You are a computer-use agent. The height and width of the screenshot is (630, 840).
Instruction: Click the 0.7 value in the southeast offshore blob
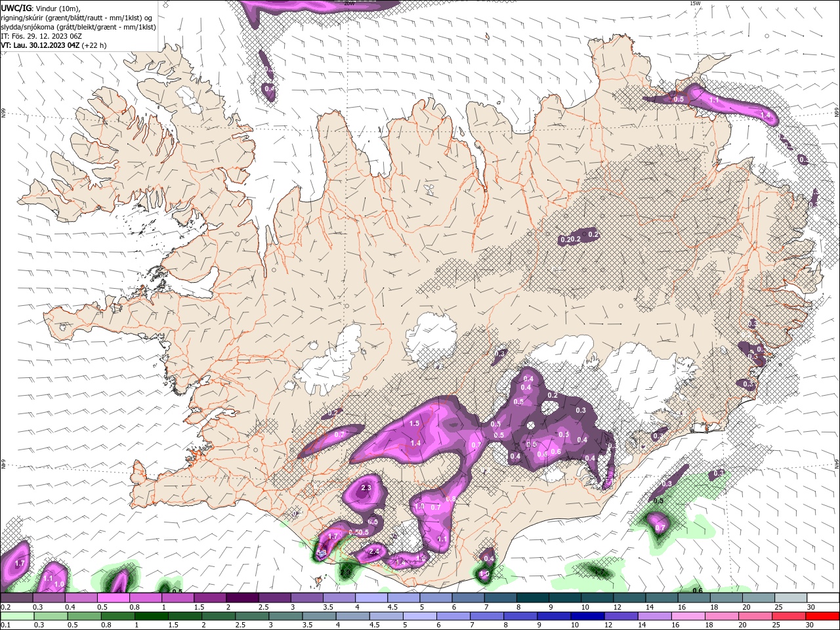660,528
